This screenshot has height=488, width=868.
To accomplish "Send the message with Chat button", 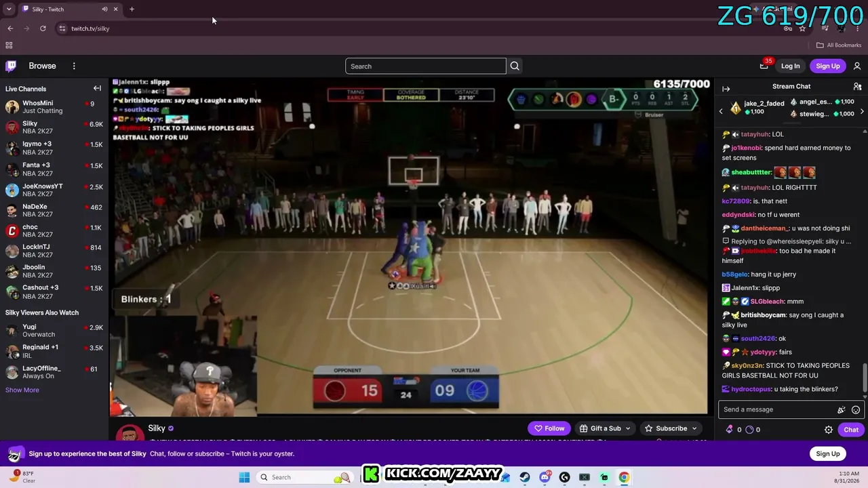I will click(x=851, y=430).
